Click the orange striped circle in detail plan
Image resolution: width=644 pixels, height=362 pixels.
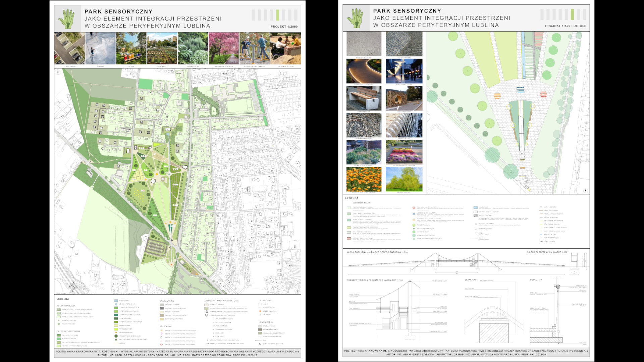coord(497,96)
